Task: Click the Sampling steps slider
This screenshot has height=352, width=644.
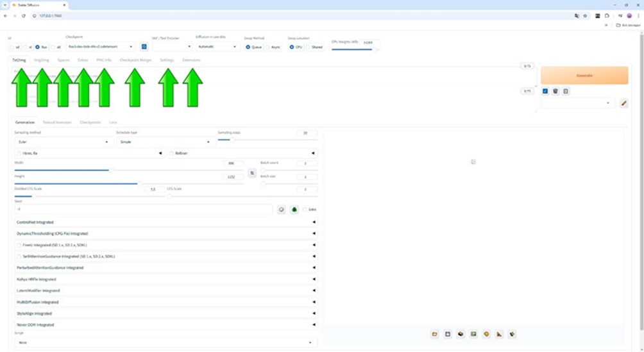Action: pyautogui.click(x=267, y=140)
